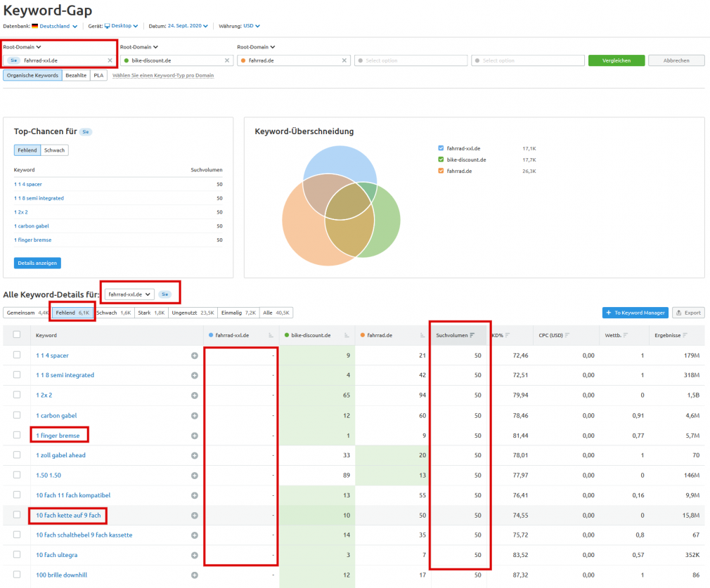Open 'Wählen Sie einen Keyword-Typ pro Domain' link
The width and height of the screenshot is (710, 588).
click(x=163, y=76)
